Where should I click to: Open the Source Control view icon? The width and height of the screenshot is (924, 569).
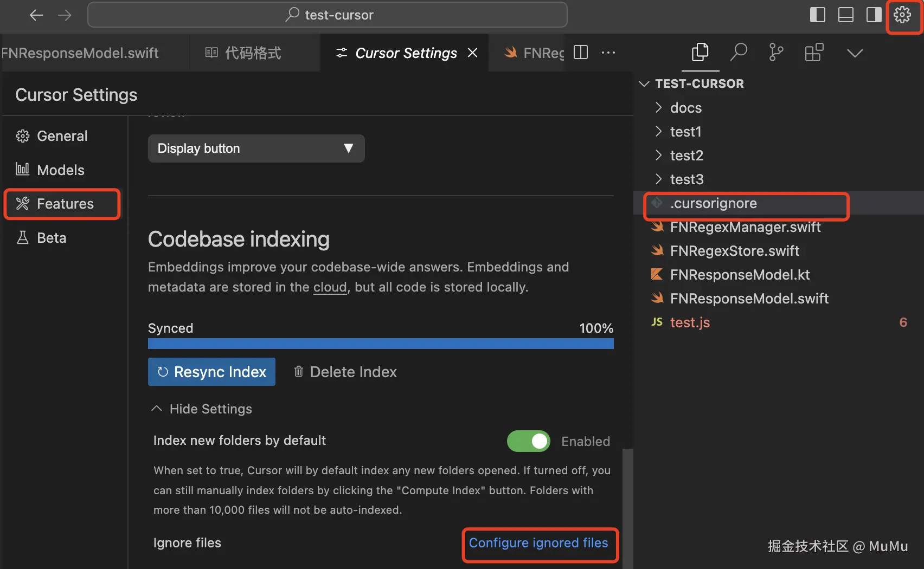(x=776, y=53)
